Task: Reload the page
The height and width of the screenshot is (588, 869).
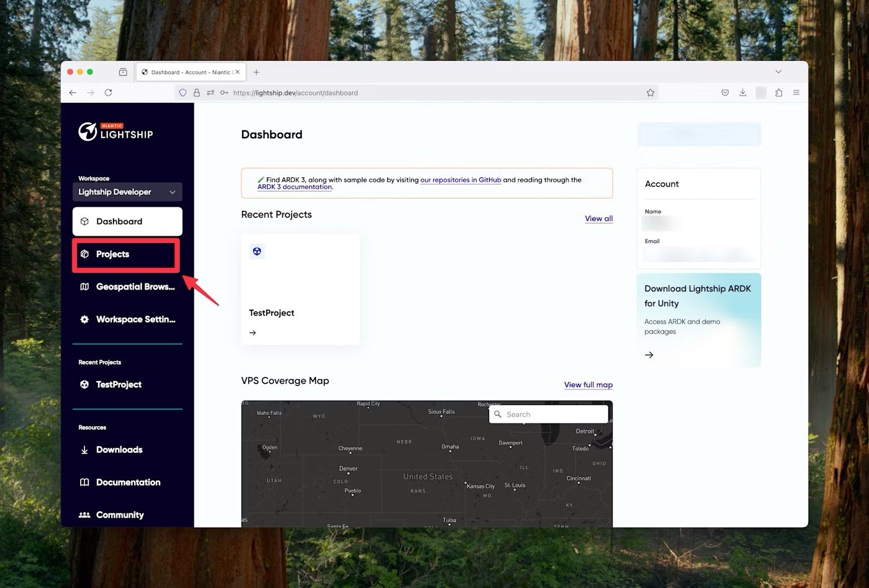Action: (x=109, y=92)
